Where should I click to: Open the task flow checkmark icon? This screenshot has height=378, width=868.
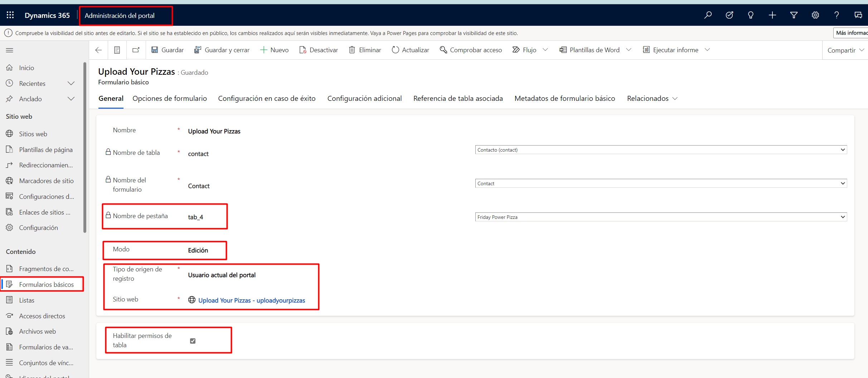click(729, 15)
